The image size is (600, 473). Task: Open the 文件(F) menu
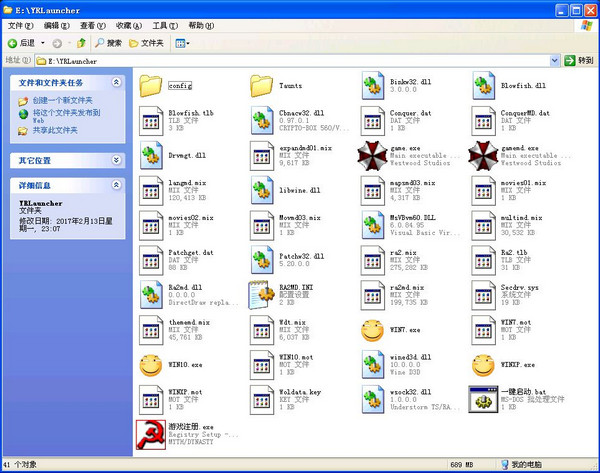tap(21, 26)
